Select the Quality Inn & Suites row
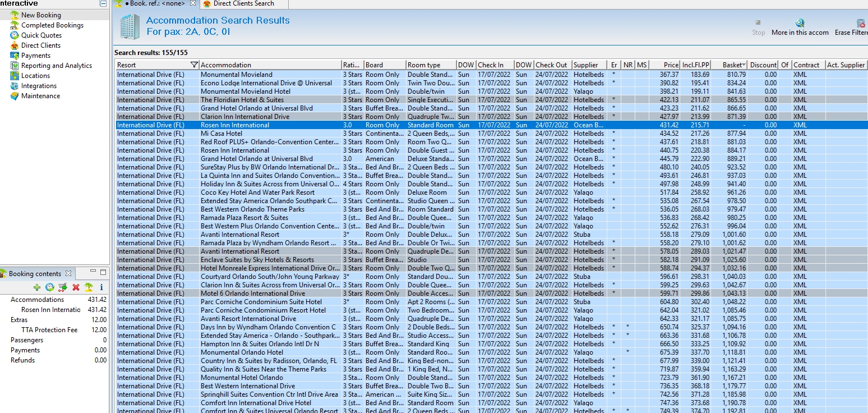 click(491, 369)
